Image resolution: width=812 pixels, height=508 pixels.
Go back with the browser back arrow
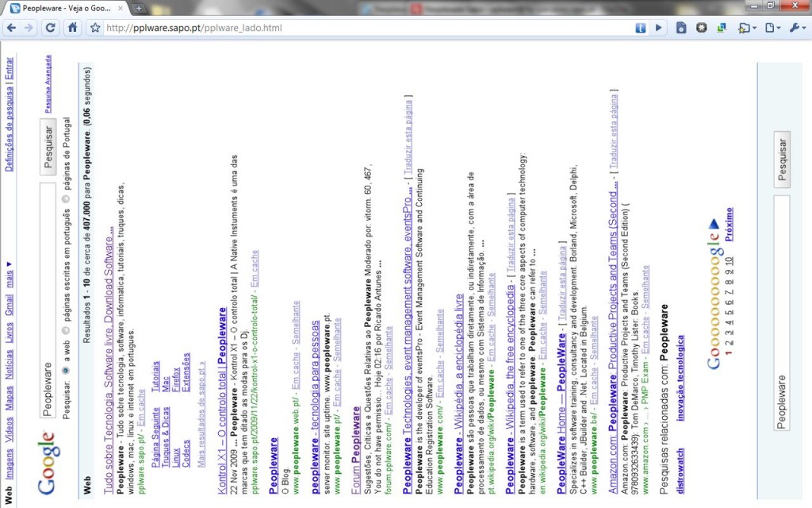11,28
